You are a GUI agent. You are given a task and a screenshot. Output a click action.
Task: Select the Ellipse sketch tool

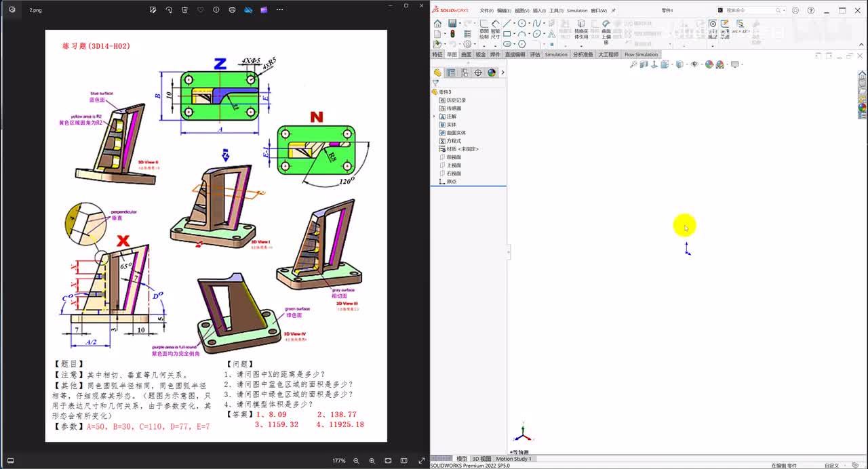click(x=536, y=34)
